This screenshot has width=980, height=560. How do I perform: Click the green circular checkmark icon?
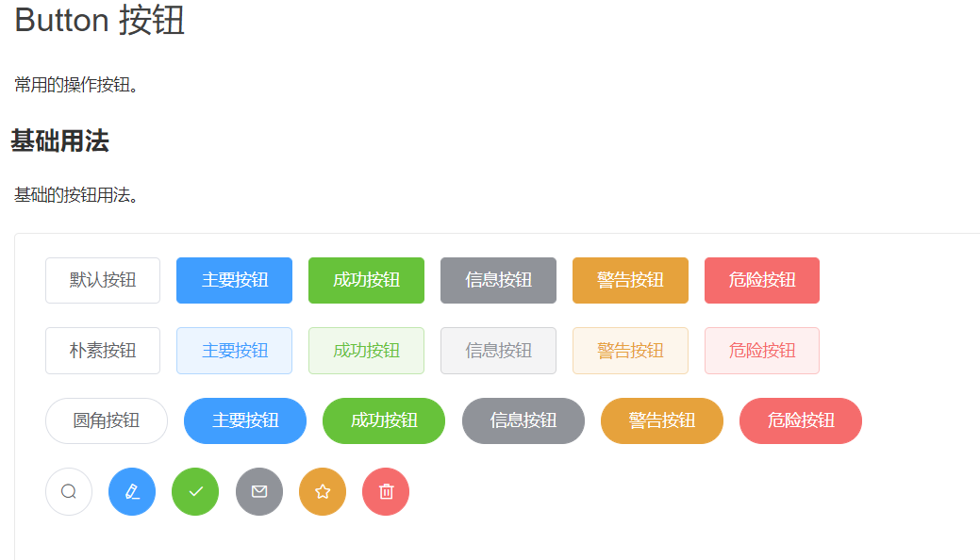pyautogui.click(x=195, y=491)
